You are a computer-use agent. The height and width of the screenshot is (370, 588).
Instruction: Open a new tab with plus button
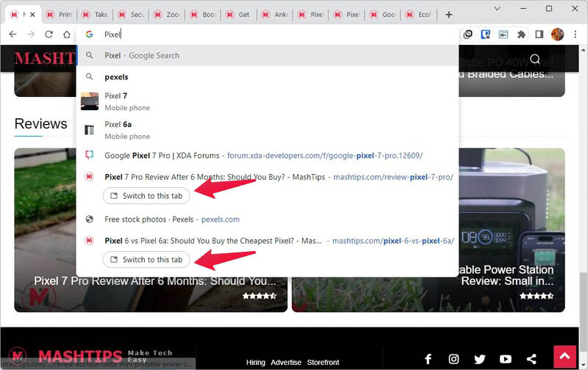point(448,15)
